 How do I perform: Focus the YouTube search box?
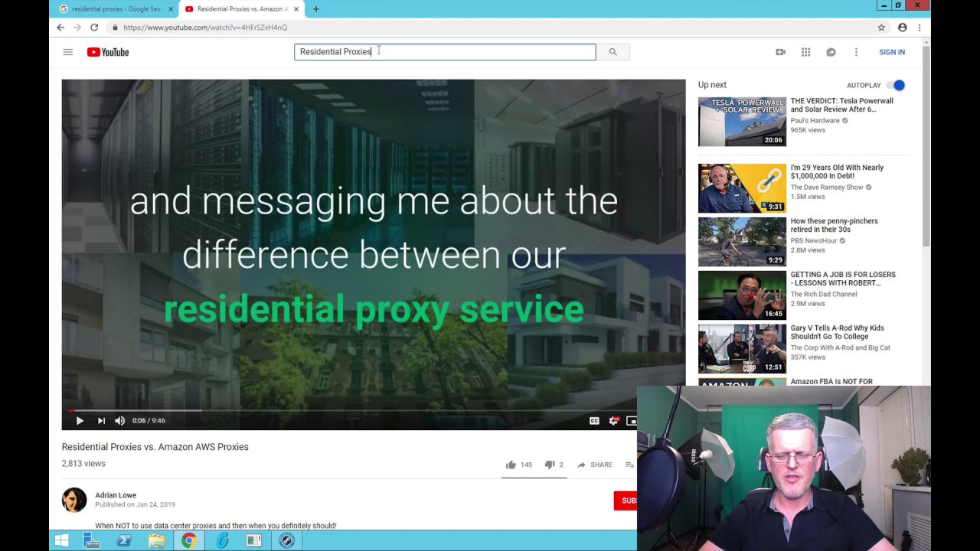pos(445,52)
